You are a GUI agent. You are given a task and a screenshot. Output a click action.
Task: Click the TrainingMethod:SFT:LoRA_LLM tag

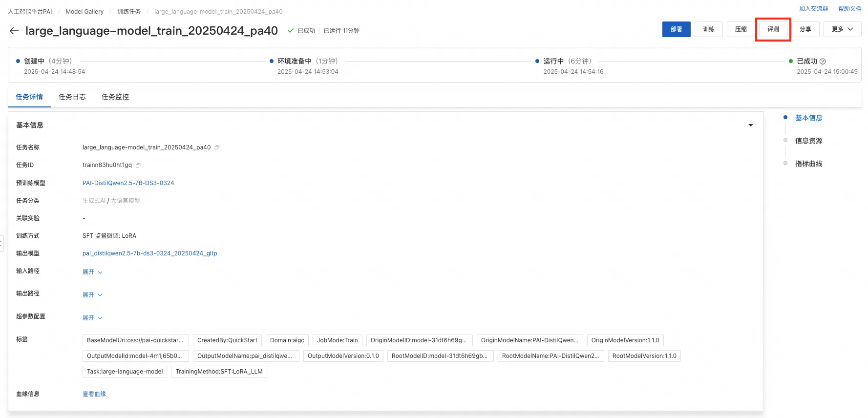click(x=219, y=372)
